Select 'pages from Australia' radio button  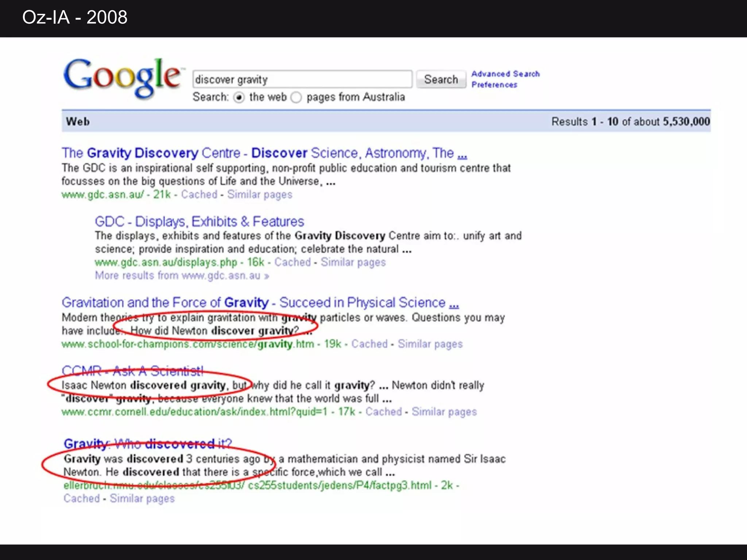297,98
